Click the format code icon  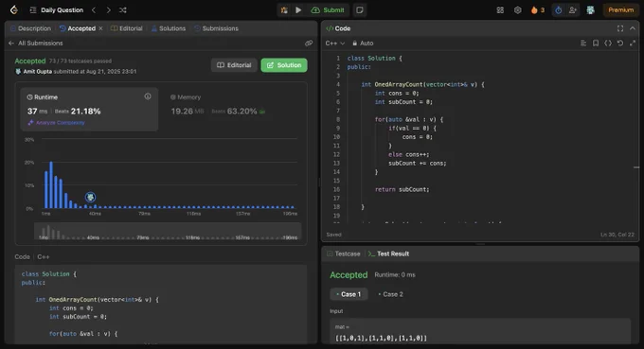(583, 44)
